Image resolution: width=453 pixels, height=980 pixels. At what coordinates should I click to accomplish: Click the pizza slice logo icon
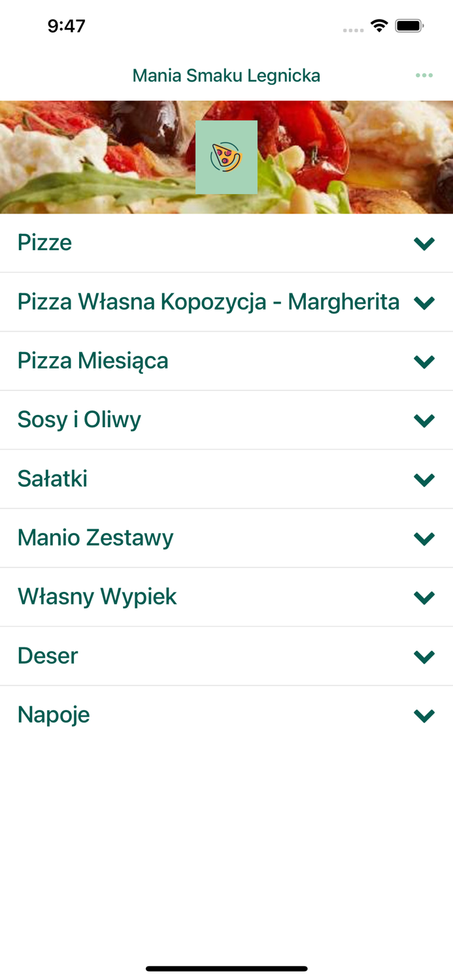tap(226, 157)
